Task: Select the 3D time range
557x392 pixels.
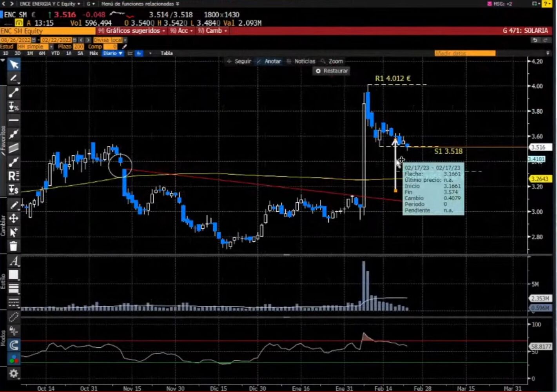Action: [x=18, y=53]
